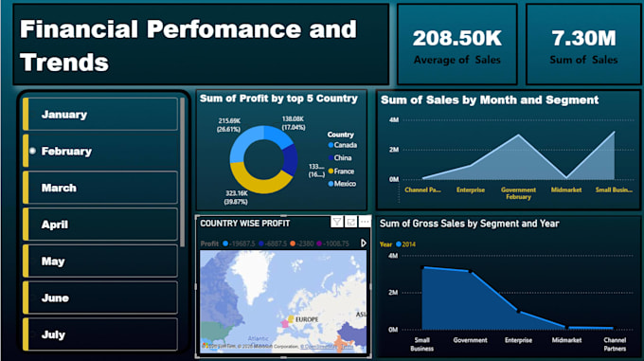This screenshot has width=644, height=361.
Task: Select the Canada legend marker
Action: coord(331,145)
